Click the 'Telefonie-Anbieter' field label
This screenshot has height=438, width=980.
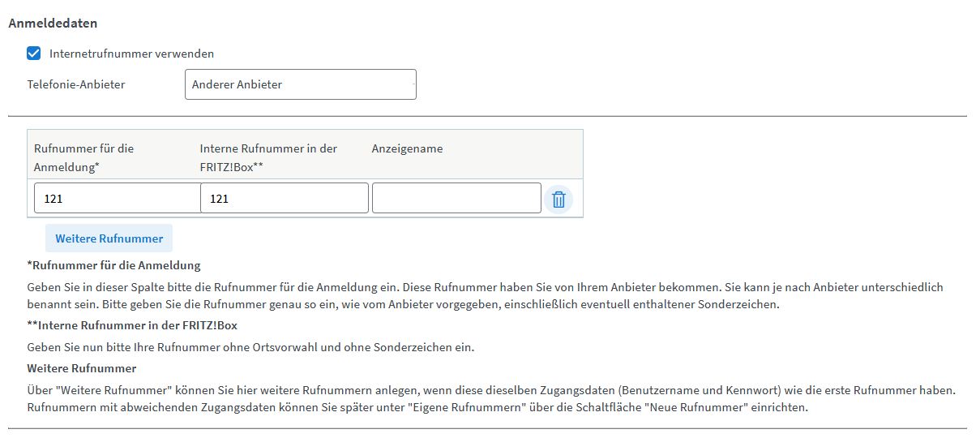(x=76, y=84)
